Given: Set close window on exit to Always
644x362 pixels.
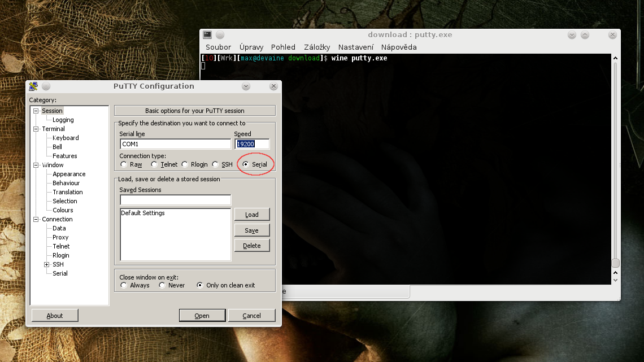Looking at the screenshot, I should 124,285.
